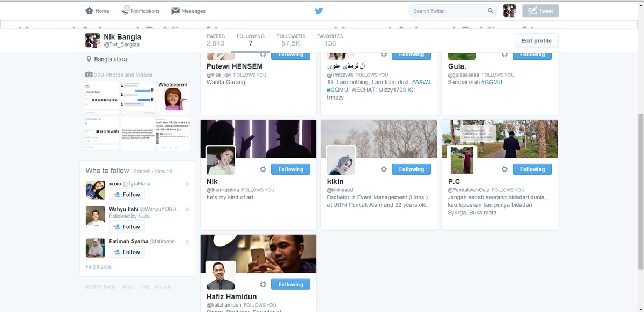Open P.C avatar picture
This screenshot has width=644, height=312.
point(462,160)
